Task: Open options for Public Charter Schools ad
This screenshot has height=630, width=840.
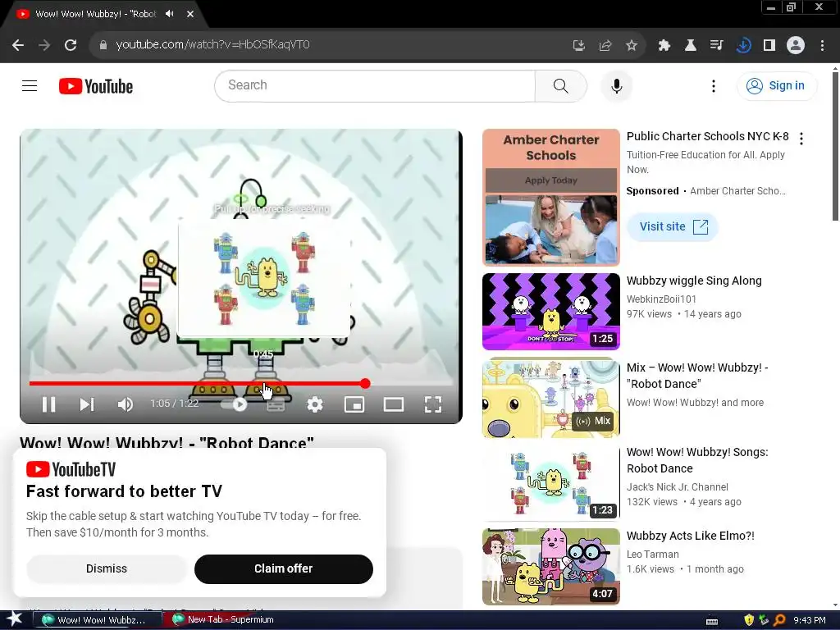Action: tap(801, 139)
